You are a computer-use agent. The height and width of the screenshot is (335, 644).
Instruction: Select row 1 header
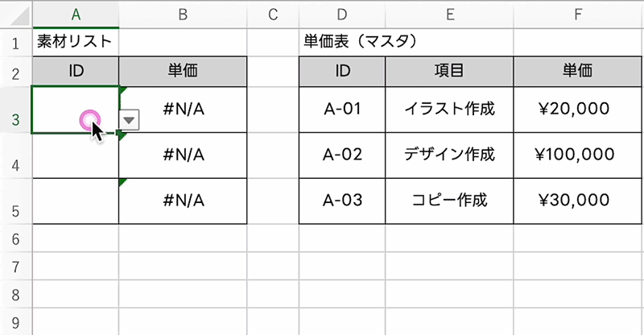point(15,42)
